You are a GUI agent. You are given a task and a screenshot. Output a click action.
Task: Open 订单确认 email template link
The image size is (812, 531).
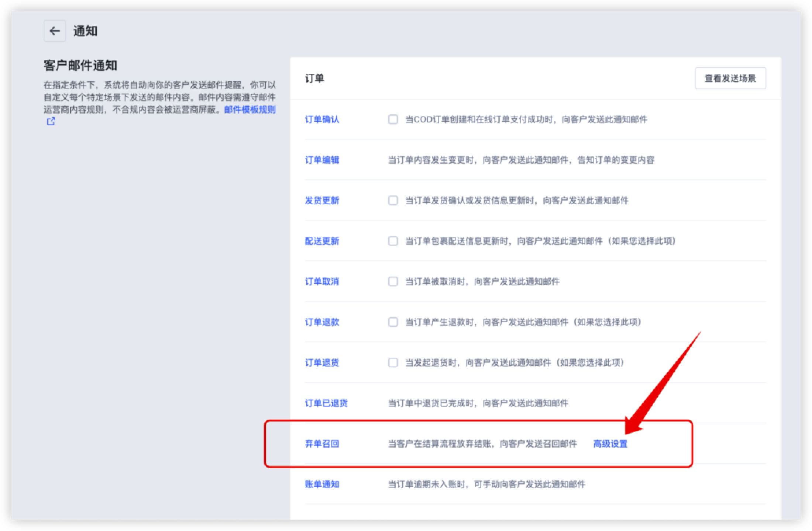coord(322,119)
